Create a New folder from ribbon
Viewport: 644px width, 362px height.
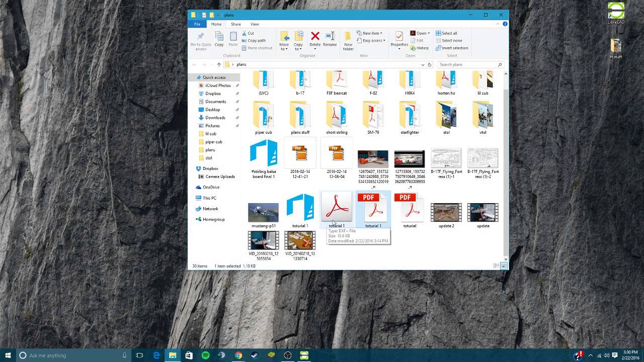(348, 41)
